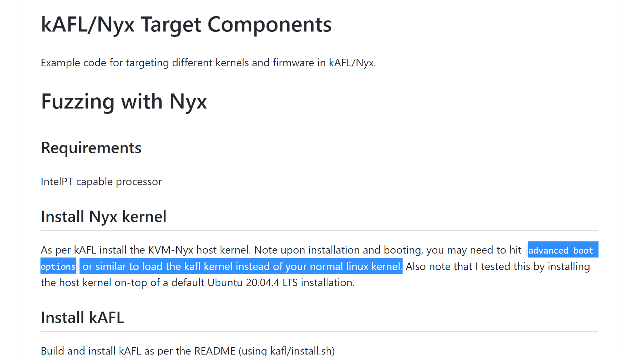
Task: Click the "Fuzzing with Nyx" heading
Action: (124, 101)
